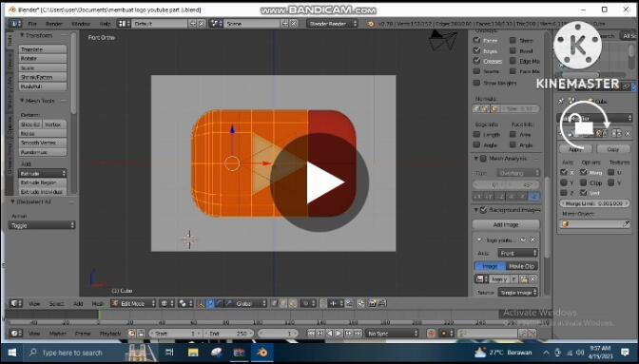The height and width of the screenshot is (364, 639).
Task: Open the Global orientation dropdown
Action: [x=250, y=303]
